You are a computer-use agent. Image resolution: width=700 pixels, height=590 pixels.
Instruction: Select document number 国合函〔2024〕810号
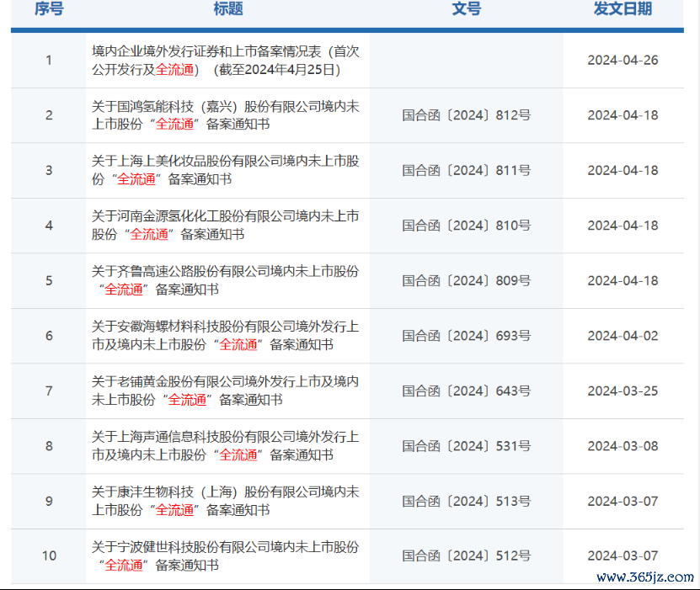(x=467, y=226)
